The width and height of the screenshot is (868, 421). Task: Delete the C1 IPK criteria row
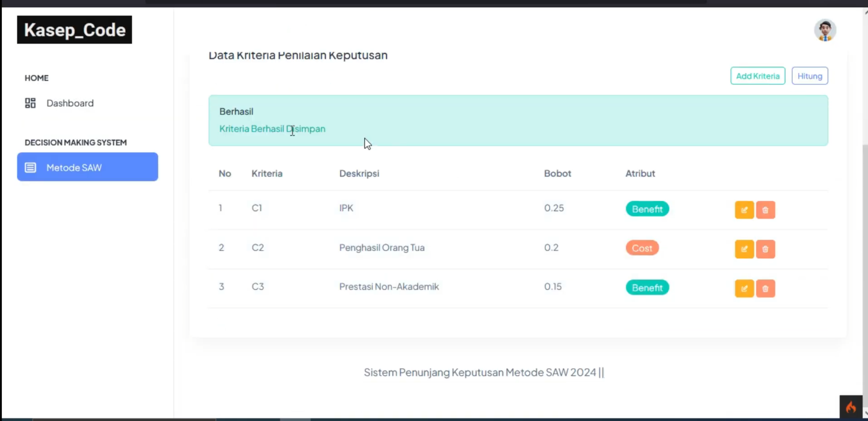pyautogui.click(x=765, y=210)
